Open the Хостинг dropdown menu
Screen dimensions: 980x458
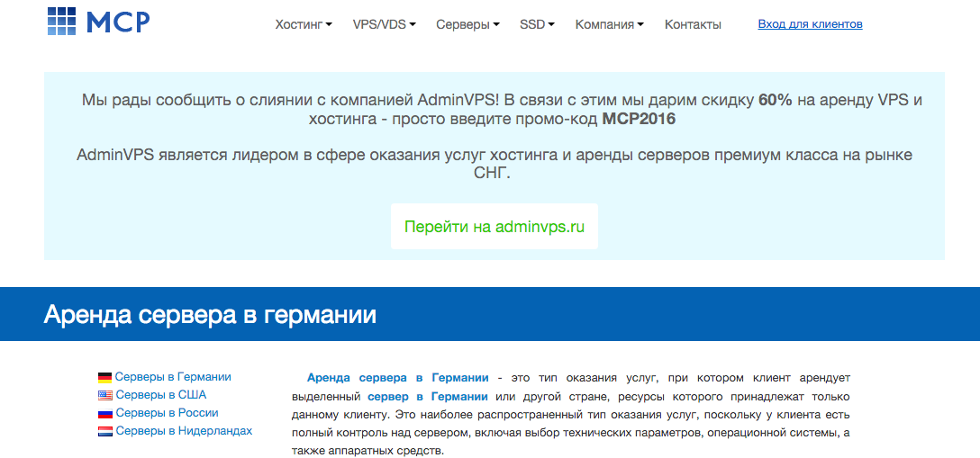pyautogui.click(x=304, y=25)
